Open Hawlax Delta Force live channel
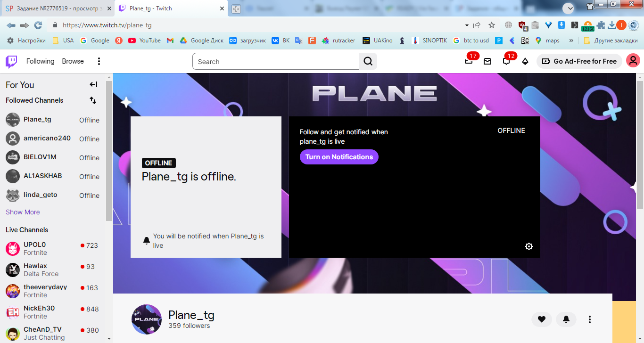The width and height of the screenshot is (644, 343). [53, 270]
